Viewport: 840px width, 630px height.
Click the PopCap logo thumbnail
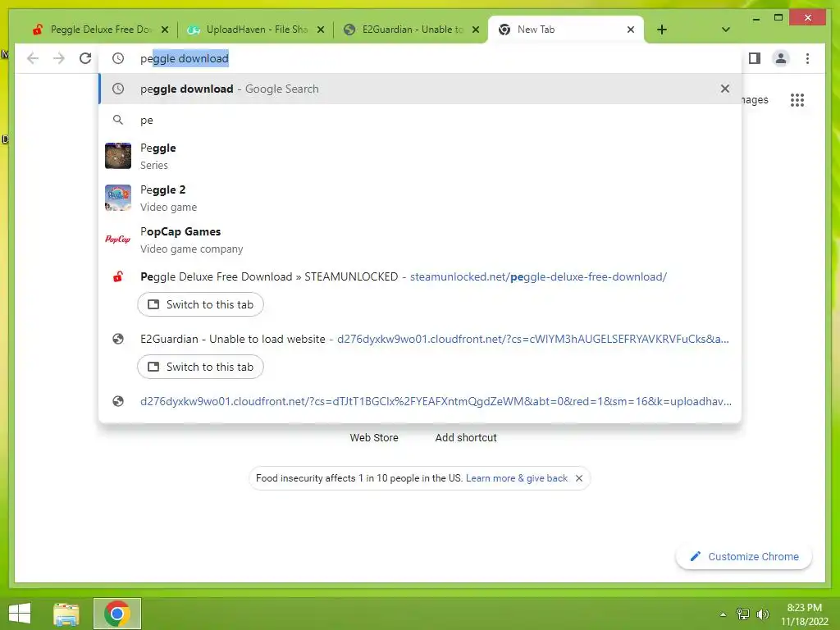(118, 240)
